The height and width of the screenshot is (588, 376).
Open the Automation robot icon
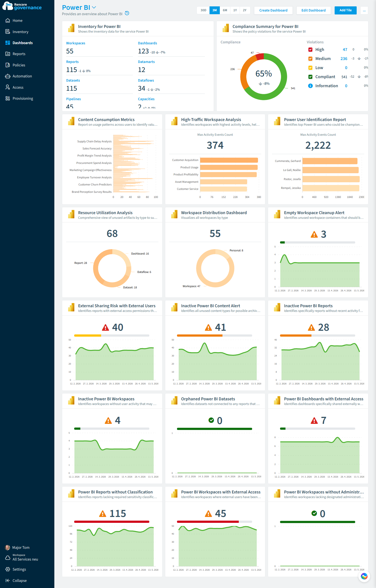[x=8, y=76]
